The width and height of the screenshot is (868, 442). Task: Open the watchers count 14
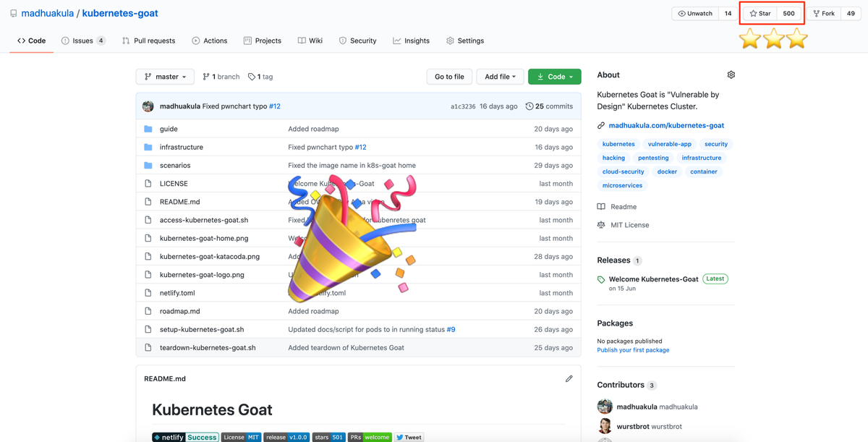point(728,14)
